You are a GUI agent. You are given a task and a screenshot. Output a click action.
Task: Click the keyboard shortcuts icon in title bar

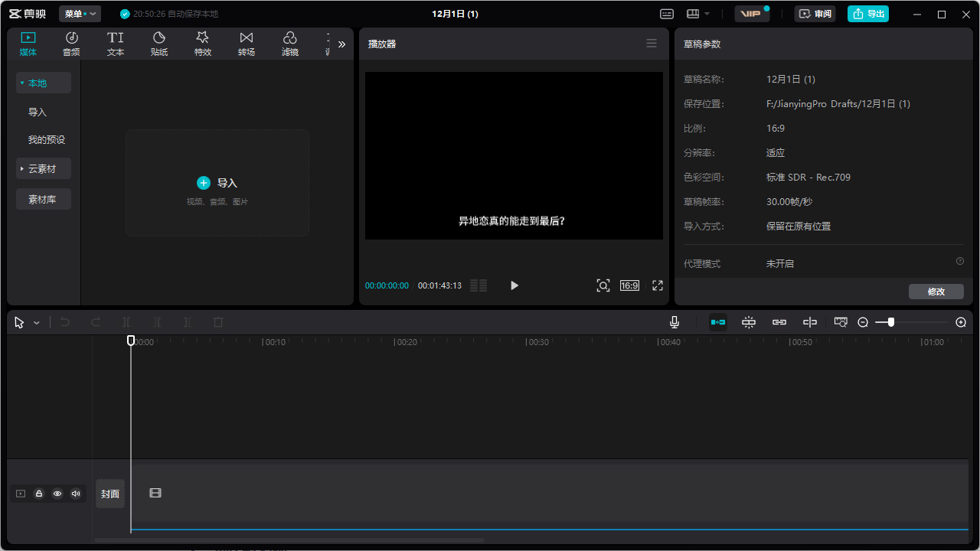[667, 14]
